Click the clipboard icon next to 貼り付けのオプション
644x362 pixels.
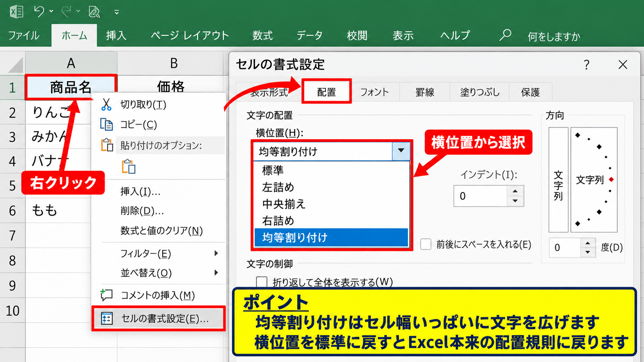tap(107, 145)
